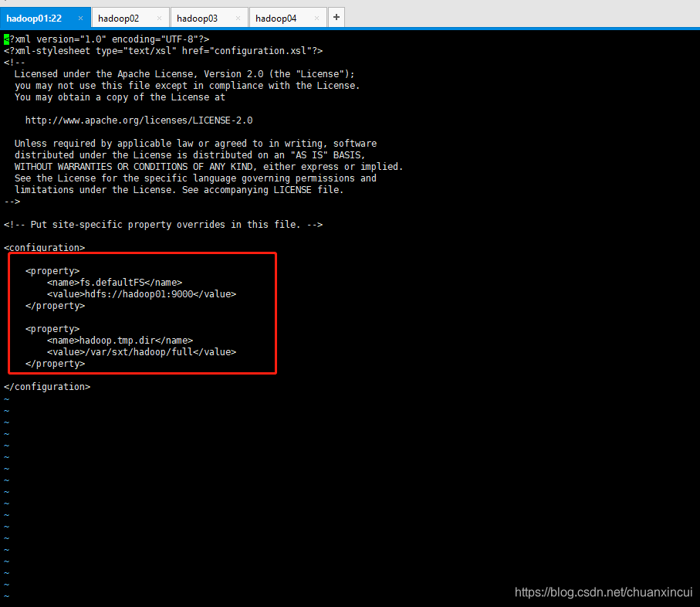Click the CSDN blog watermark link
This screenshot has width=700, height=607.
(603, 592)
